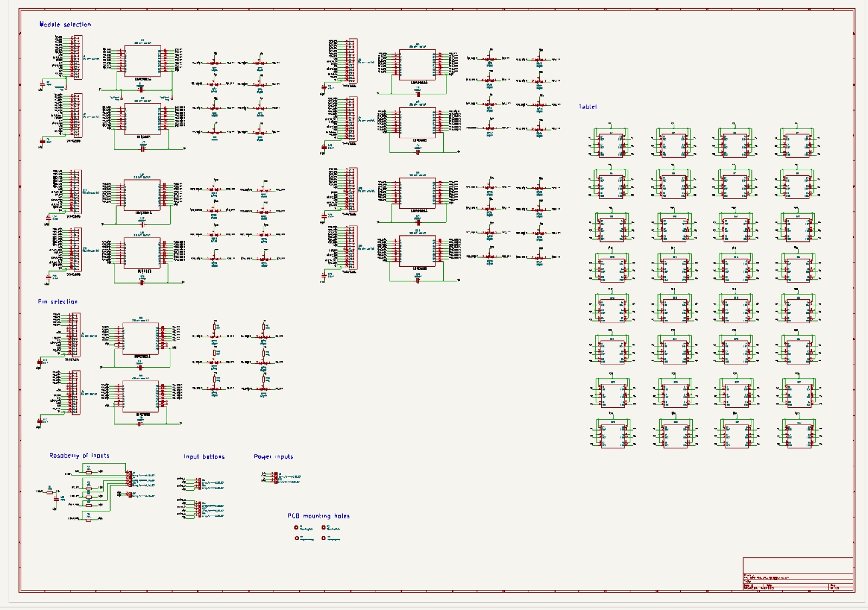The image size is (868, 610).
Task: Click the top IC in Pin selection
Action: click(x=141, y=338)
